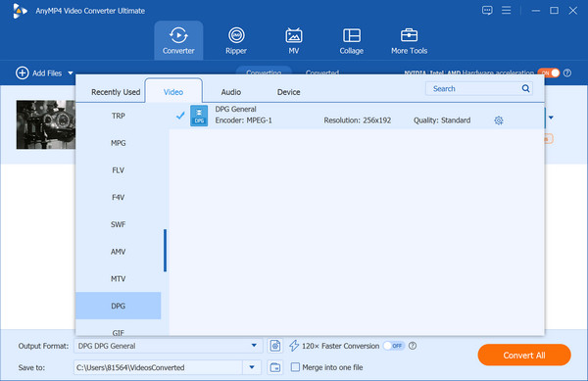Open the Converted tab
The height and width of the screenshot is (381, 588).
pos(322,71)
